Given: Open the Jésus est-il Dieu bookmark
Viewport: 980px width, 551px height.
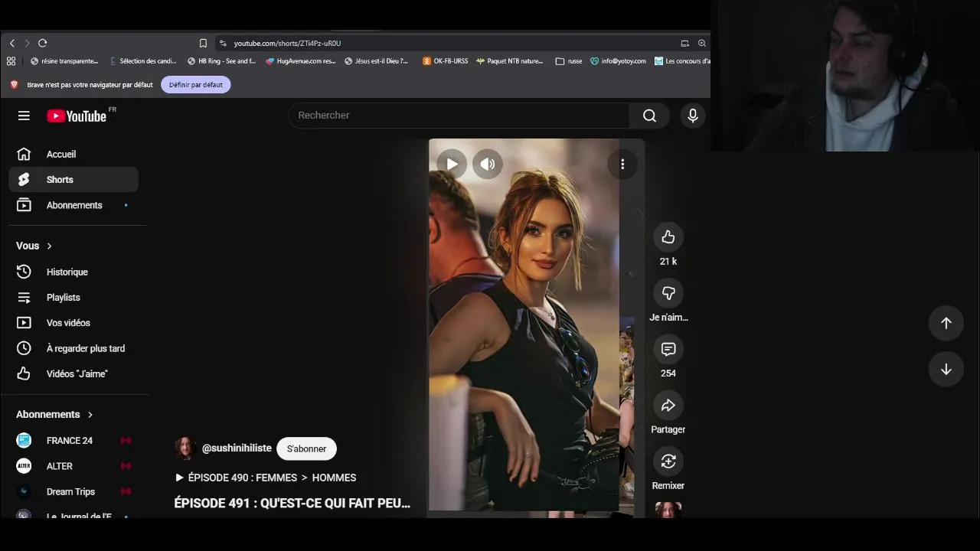Looking at the screenshot, I should click(377, 61).
